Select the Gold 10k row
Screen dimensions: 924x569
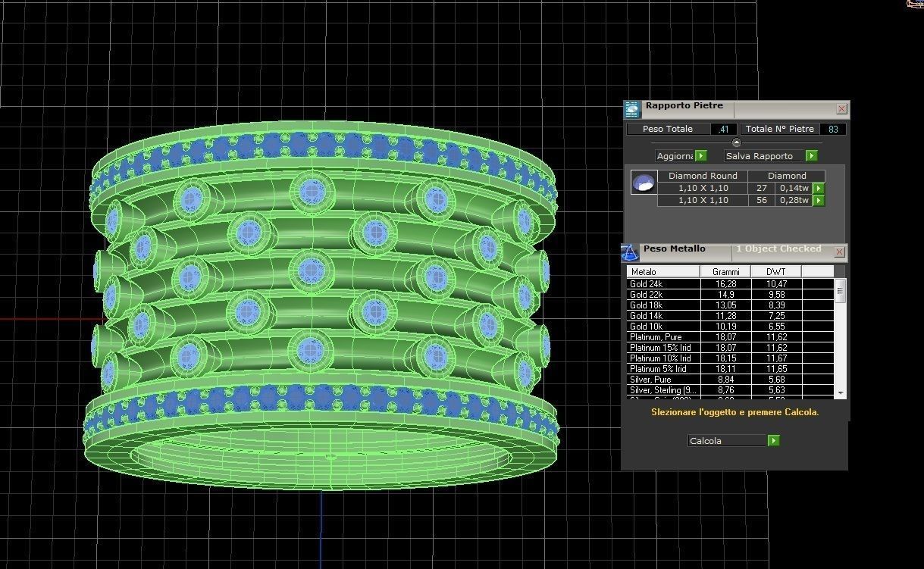(731, 327)
